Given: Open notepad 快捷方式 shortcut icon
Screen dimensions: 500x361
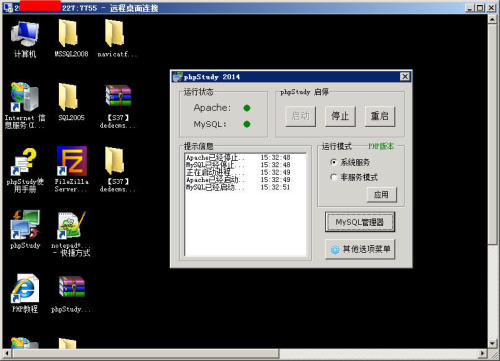Looking at the screenshot, I should [71, 225].
